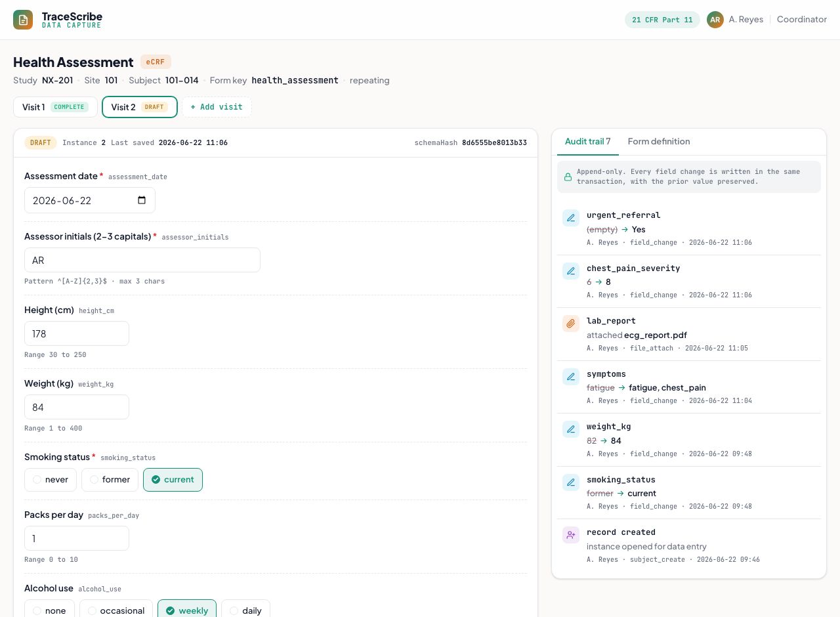840x617 pixels.
Task: Click the subject ID 101-014
Action: point(182,80)
